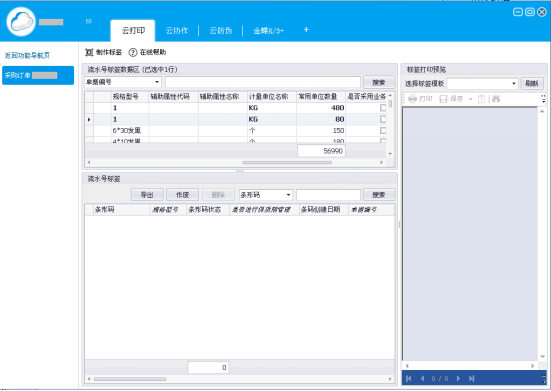The height and width of the screenshot is (391, 551).
Task: Click the 计量单位名称 column header
Action: 272,97
